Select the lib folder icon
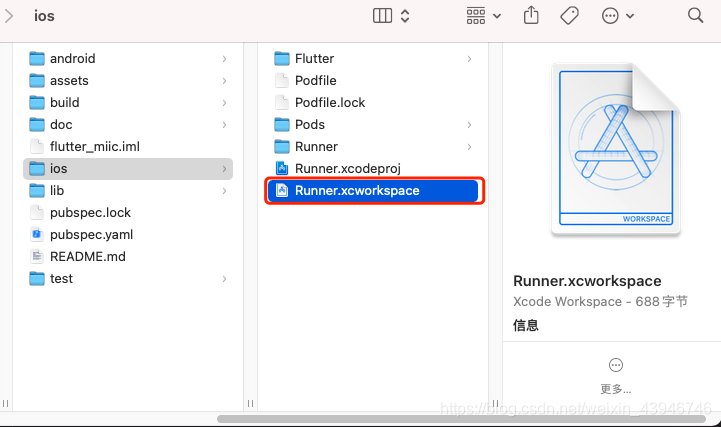The width and height of the screenshot is (721, 427). coord(37,191)
